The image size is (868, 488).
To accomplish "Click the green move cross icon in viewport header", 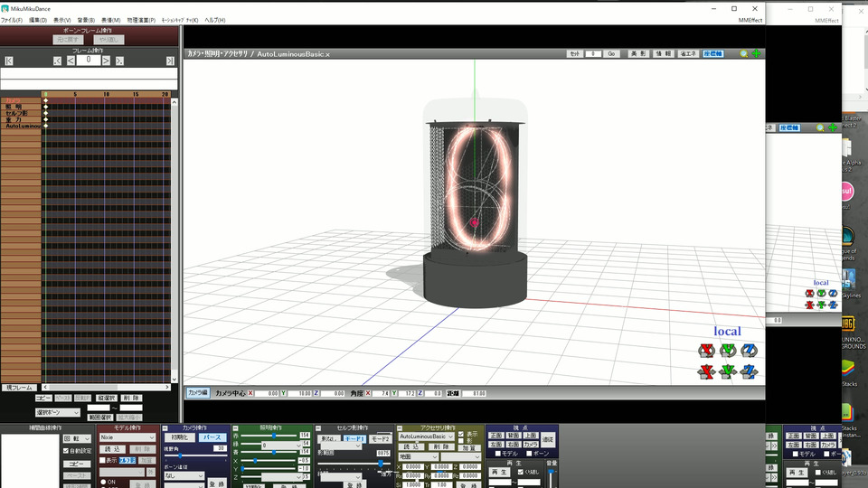I will point(756,54).
